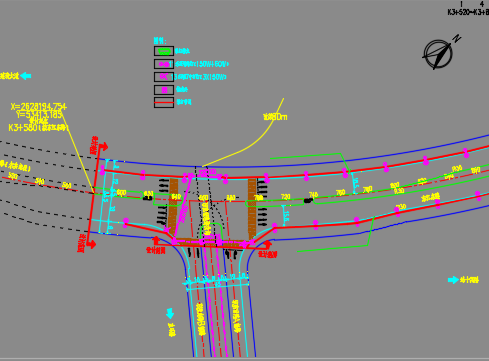
Task: Click red up arrow right of side road
Action: pos(267,244)
